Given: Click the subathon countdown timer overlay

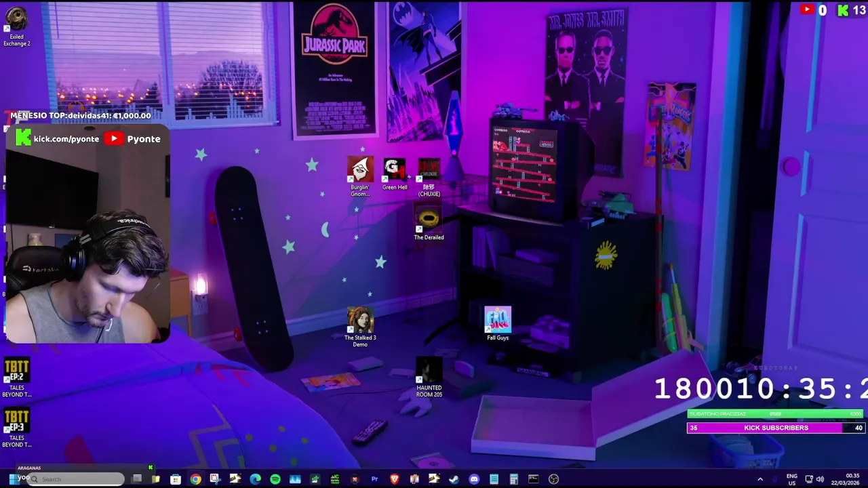Looking at the screenshot, I should (761, 388).
